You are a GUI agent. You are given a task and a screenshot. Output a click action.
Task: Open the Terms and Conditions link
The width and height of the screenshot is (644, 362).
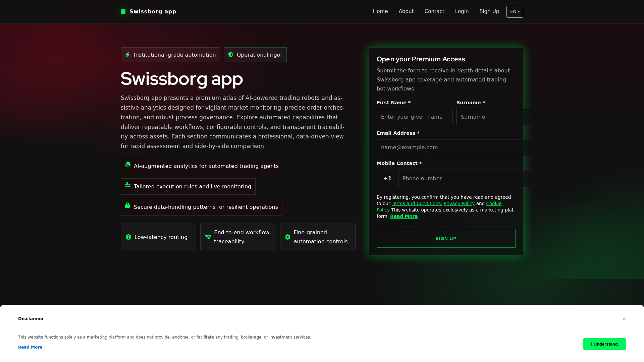416,203
